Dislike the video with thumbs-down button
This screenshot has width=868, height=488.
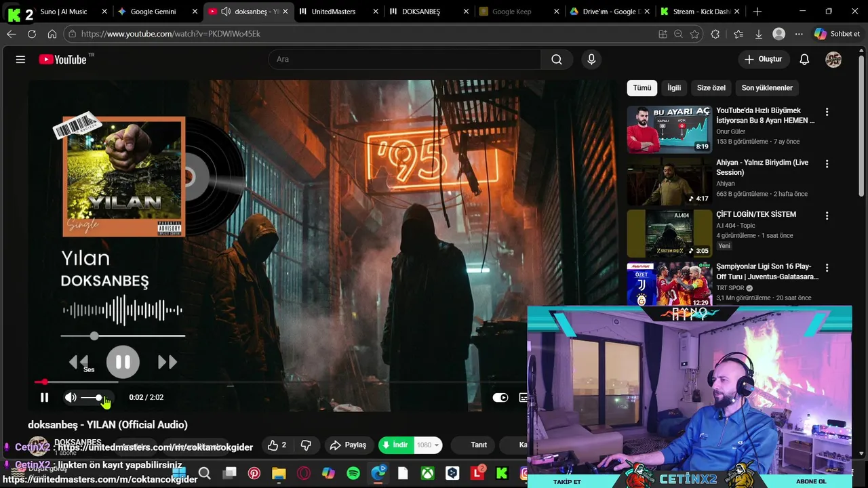pos(306,445)
